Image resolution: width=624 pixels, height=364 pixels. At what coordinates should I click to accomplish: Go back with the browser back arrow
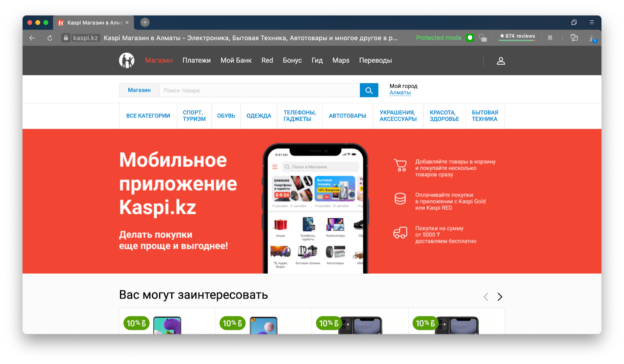[32, 38]
